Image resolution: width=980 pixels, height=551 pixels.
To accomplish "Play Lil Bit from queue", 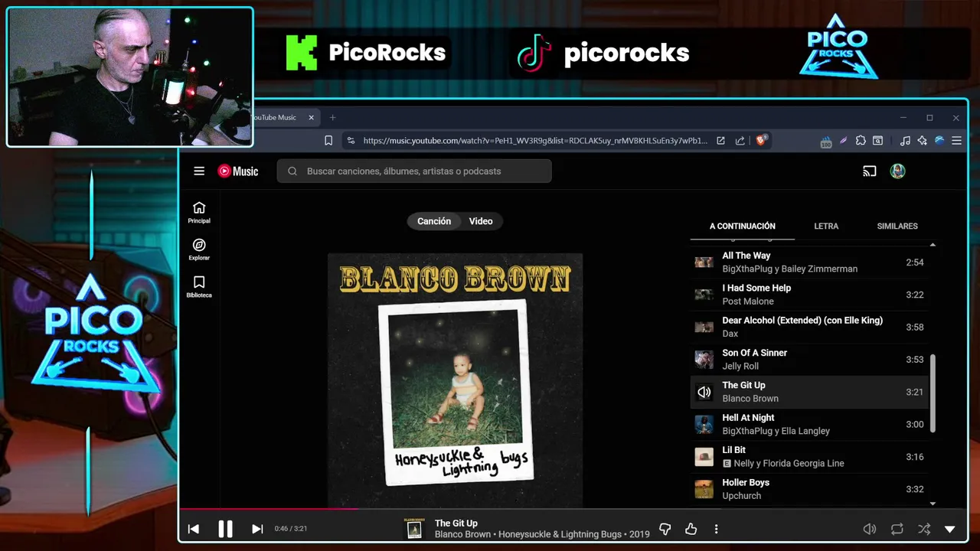I will pyautogui.click(x=809, y=457).
